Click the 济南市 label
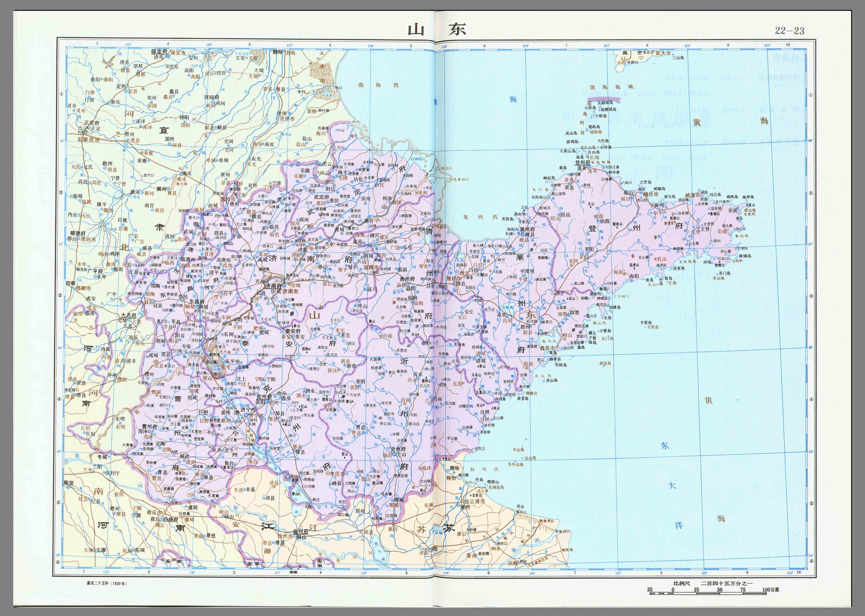The image size is (865, 616). (290, 292)
